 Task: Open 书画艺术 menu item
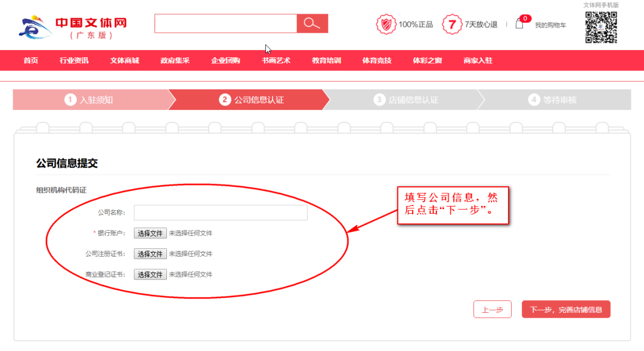click(276, 60)
